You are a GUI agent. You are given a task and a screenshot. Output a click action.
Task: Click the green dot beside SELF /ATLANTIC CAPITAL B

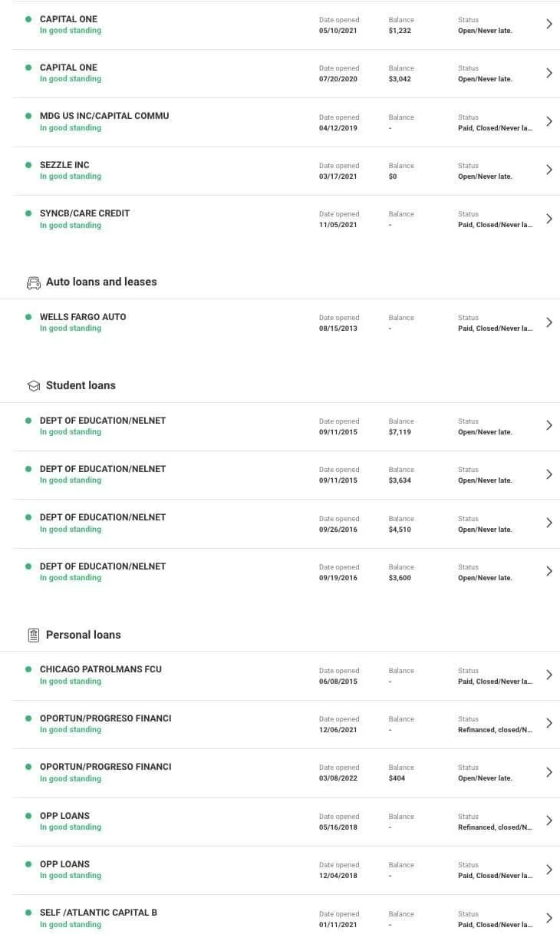[28, 912]
